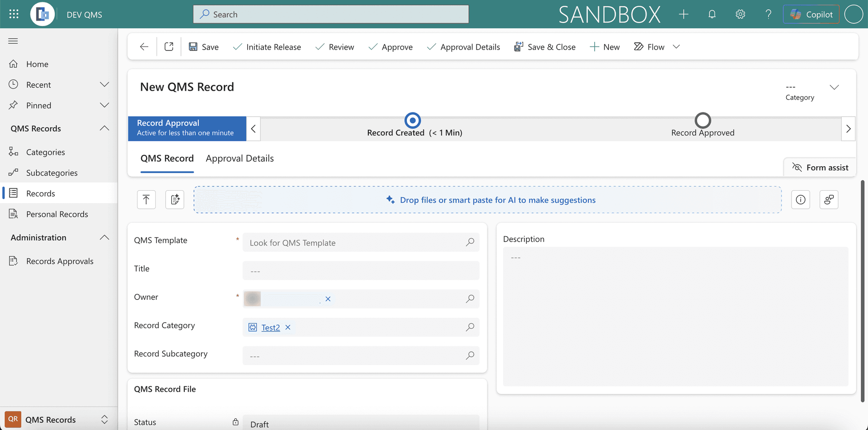Click the AI file drop area
Screen dimensions: 868x430
[x=488, y=200]
